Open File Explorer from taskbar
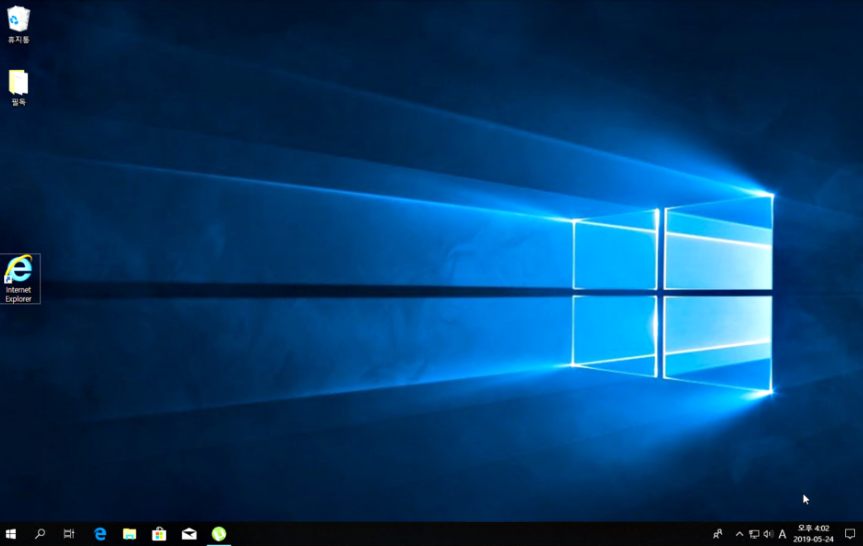This screenshot has width=863, height=546. click(129, 534)
